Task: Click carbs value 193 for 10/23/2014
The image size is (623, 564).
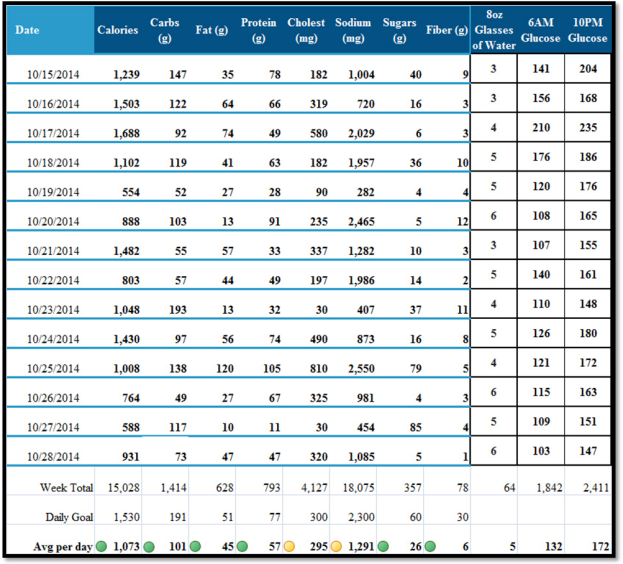Action: tap(178, 310)
